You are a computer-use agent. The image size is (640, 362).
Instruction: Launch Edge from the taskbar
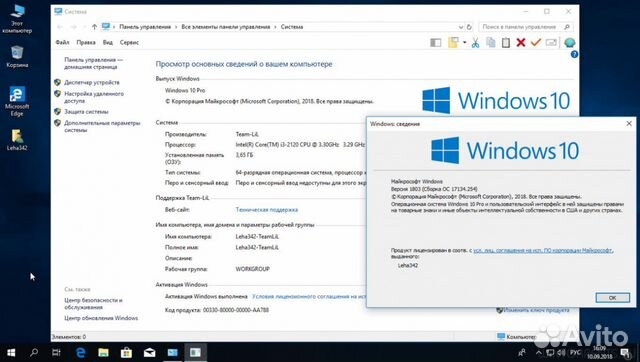[80, 353]
